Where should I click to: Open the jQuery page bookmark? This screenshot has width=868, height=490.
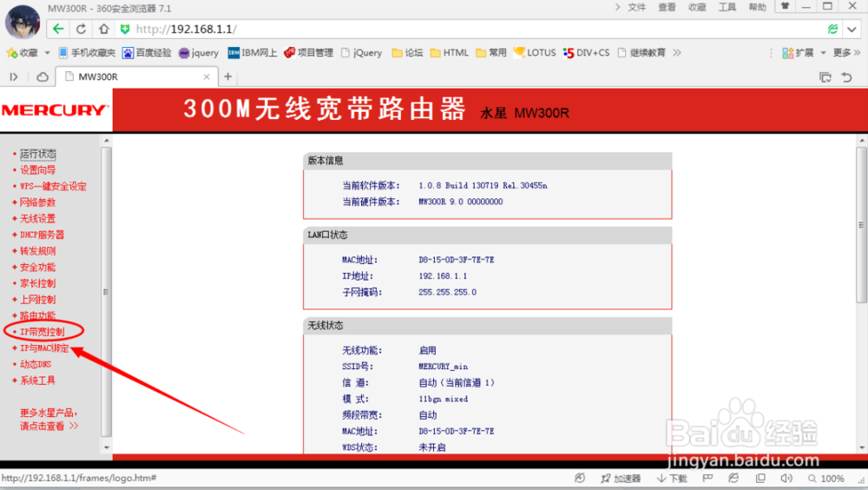[x=361, y=53]
